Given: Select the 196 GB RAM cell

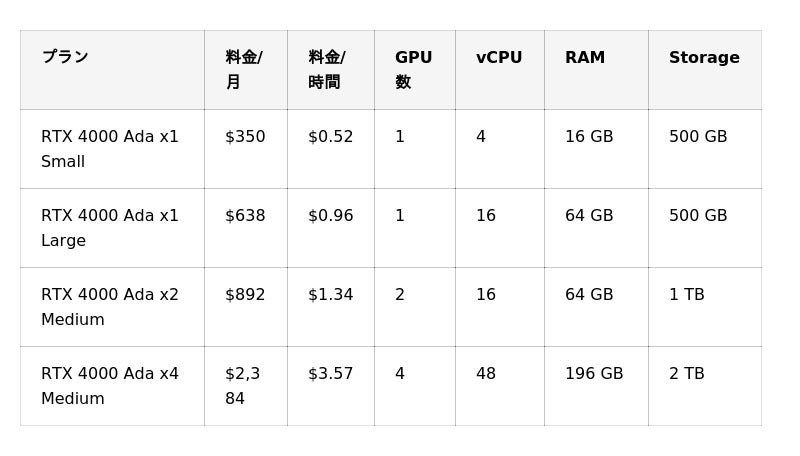Looking at the screenshot, I should pyautogui.click(x=594, y=374).
